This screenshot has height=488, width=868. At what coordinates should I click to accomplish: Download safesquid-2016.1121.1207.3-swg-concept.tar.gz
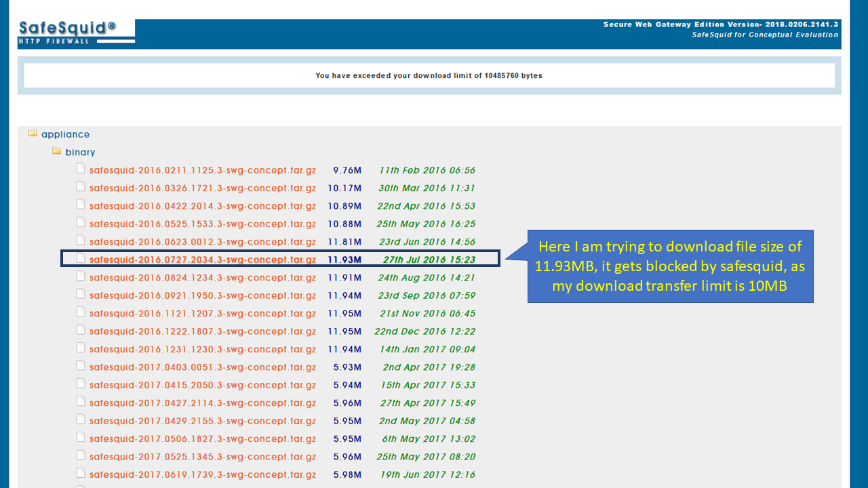click(x=203, y=314)
